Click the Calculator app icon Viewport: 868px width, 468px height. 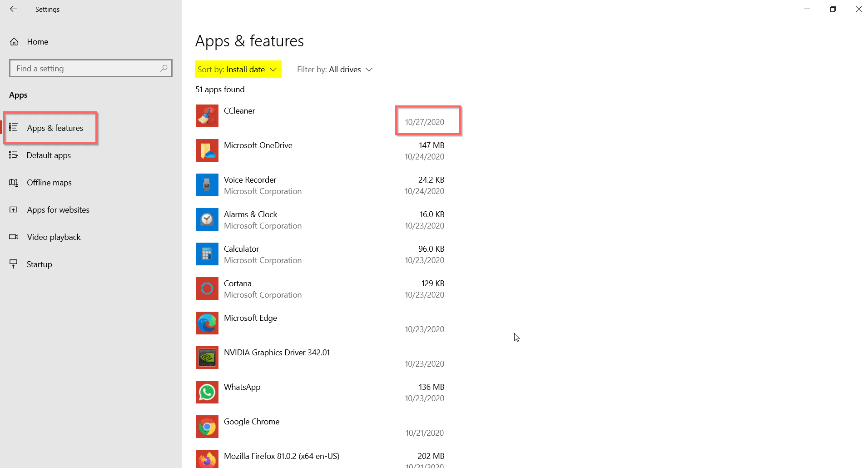pyautogui.click(x=207, y=254)
